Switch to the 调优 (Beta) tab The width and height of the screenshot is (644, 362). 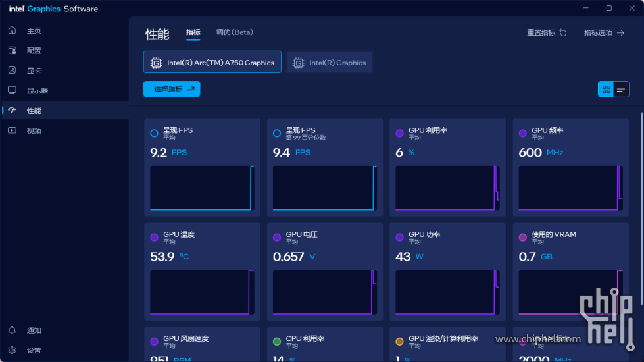pos(235,32)
